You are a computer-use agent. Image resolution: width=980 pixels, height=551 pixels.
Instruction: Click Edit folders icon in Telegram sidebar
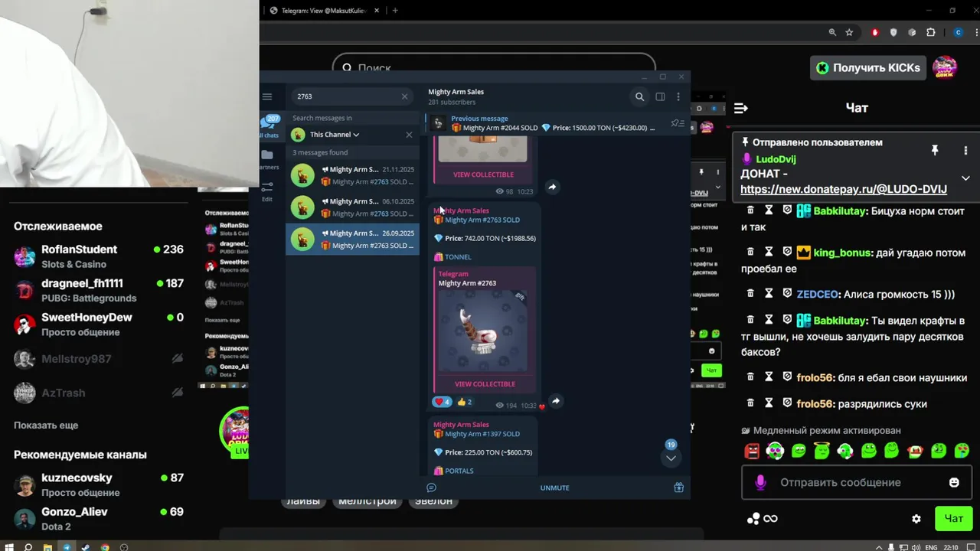pyautogui.click(x=267, y=191)
